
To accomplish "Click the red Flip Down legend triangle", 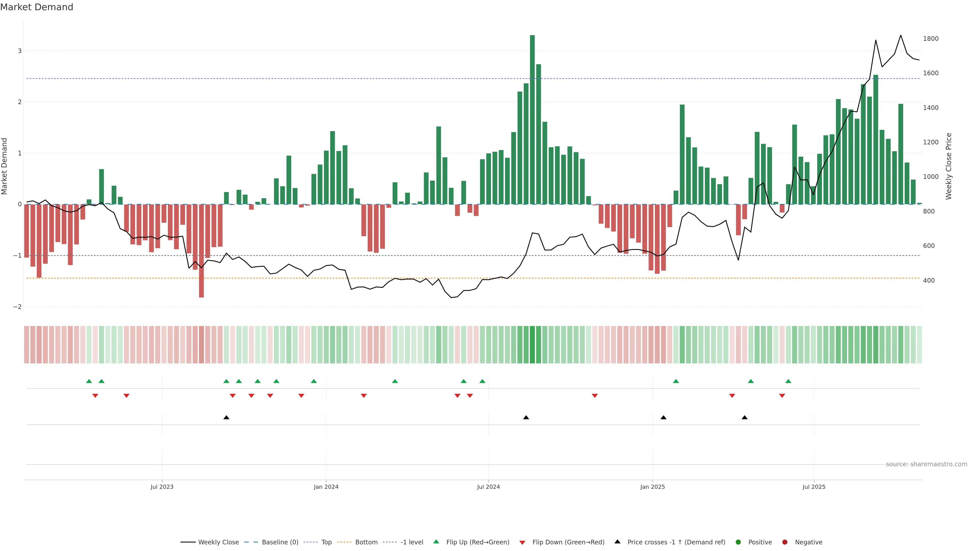I will (x=522, y=543).
